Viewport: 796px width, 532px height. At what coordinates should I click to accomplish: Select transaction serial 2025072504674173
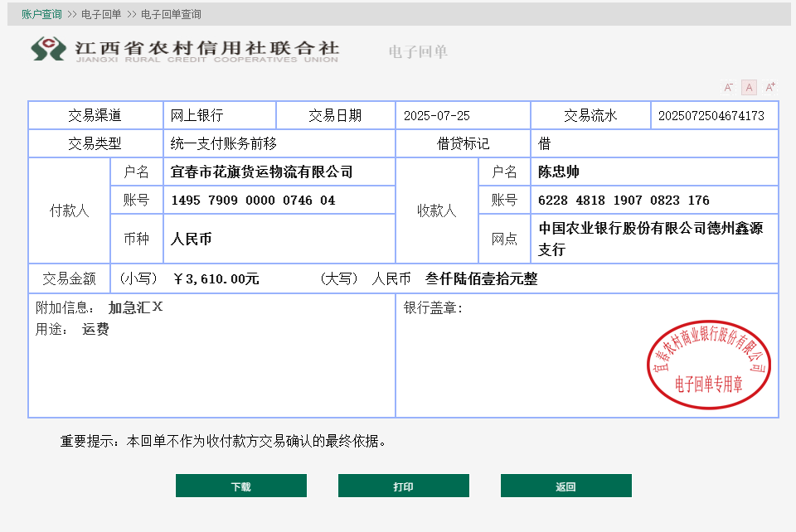[x=711, y=116]
